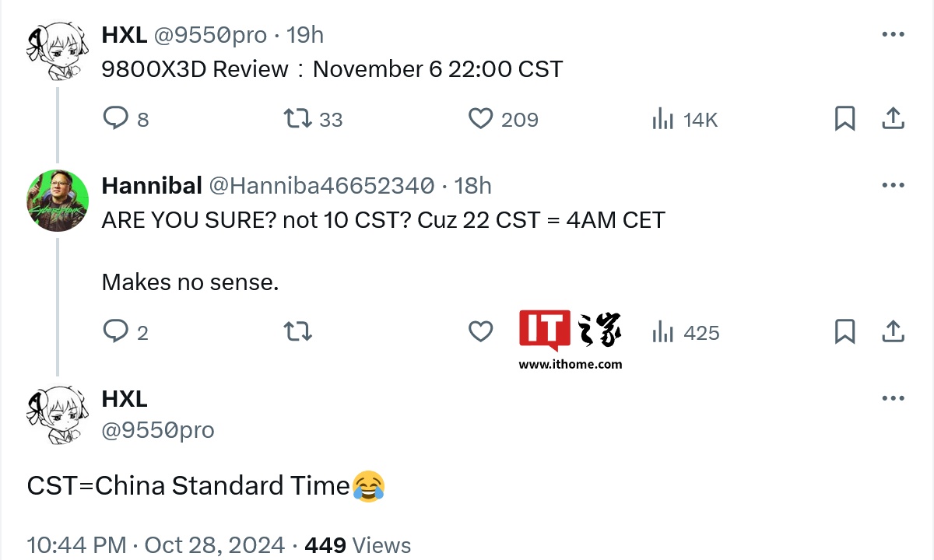View analytics showing 425 views
Image resolution: width=934 pixels, height=560 pixels.
point(686,333)
